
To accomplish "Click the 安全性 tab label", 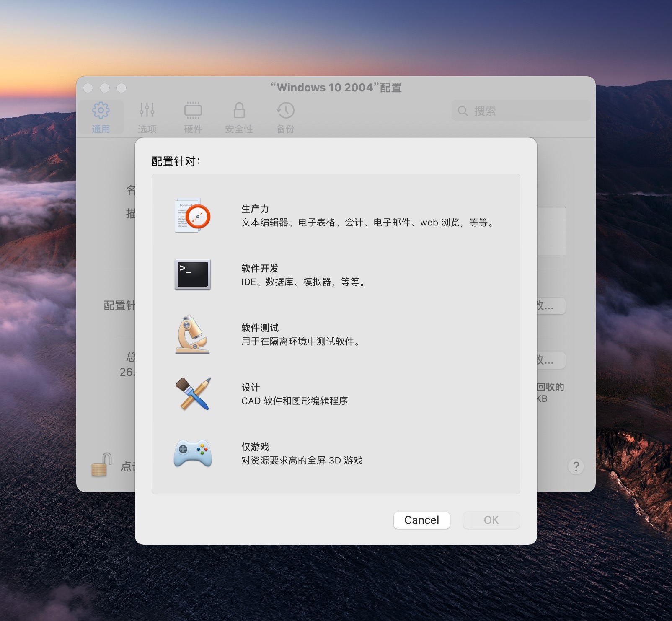I will coord(239,129).
